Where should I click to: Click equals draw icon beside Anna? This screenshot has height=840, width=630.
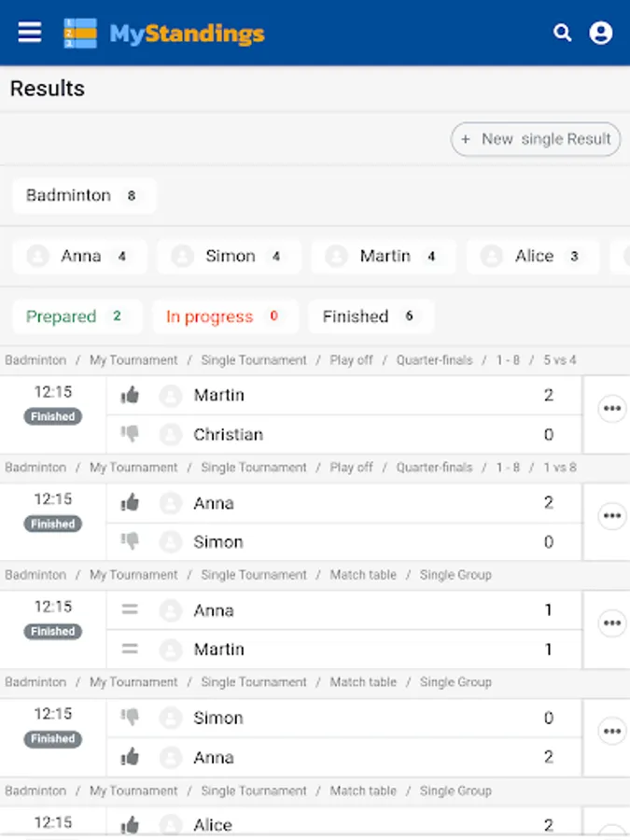pos(130,610)
